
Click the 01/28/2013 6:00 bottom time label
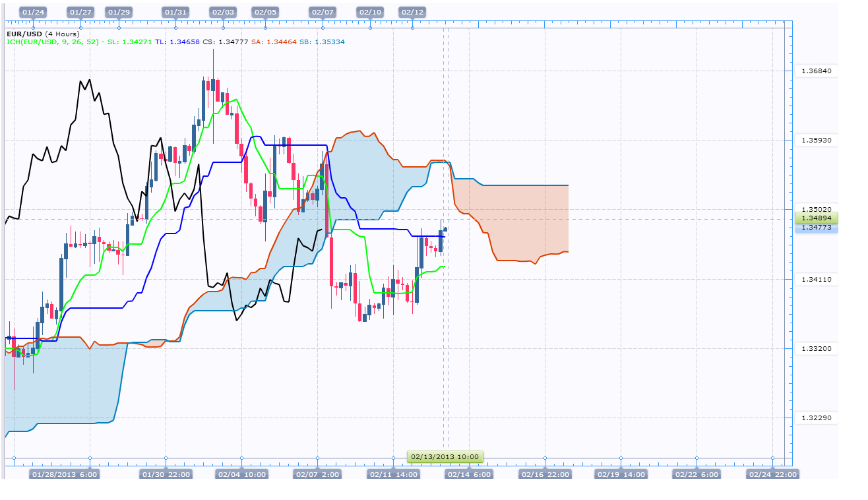click(65, 474)
